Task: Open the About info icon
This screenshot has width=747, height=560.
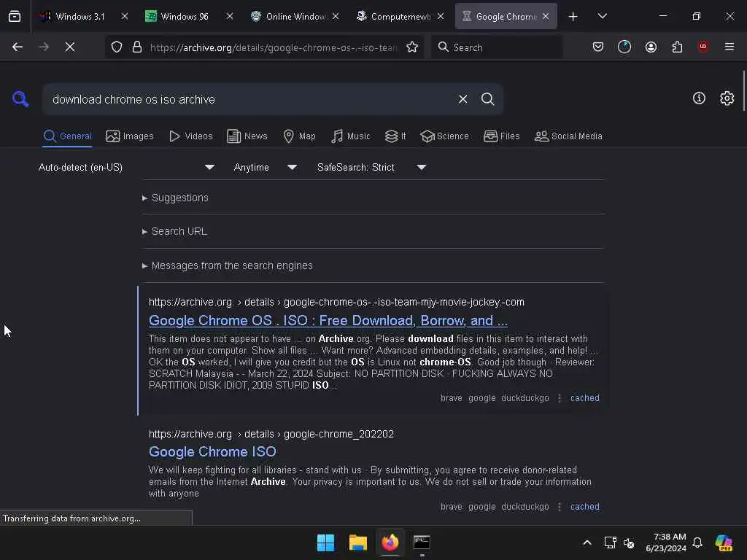Action: [x=699, y=98]
